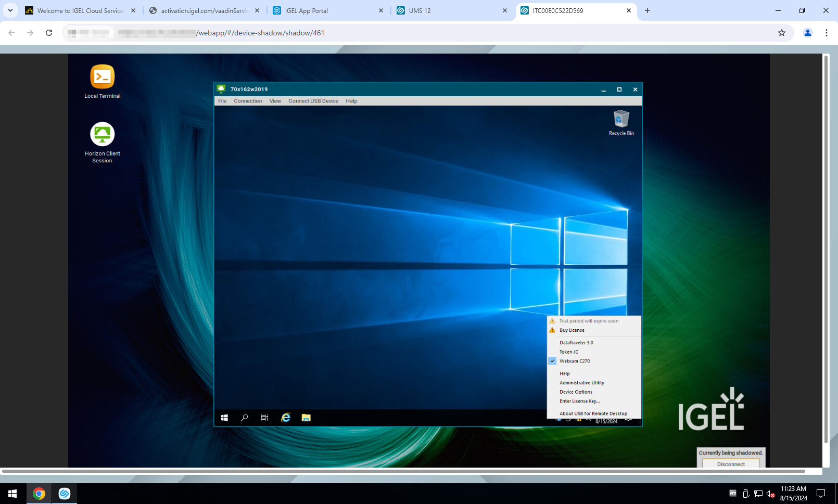838x504 pixels.
Task: Launch Internet Explorer from remote taskbar
Action: point(286,418)
